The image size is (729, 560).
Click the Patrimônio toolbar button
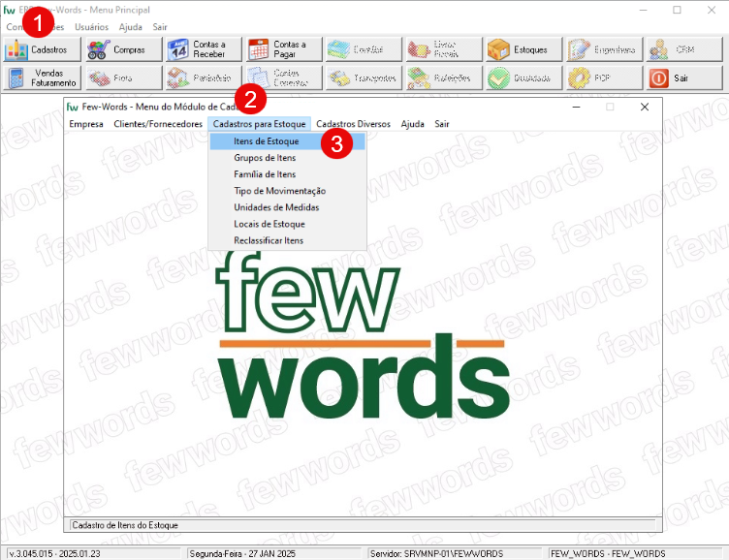205,78
